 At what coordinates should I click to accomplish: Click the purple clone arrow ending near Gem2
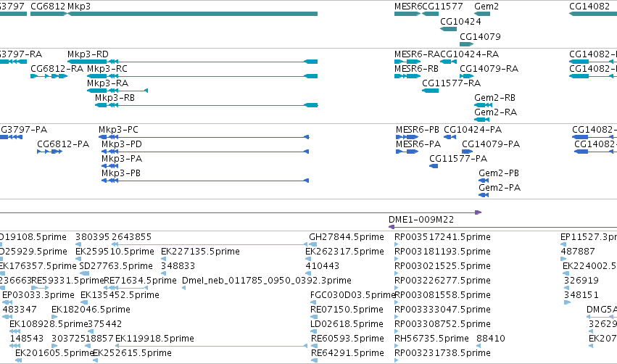tap(241, 212)
